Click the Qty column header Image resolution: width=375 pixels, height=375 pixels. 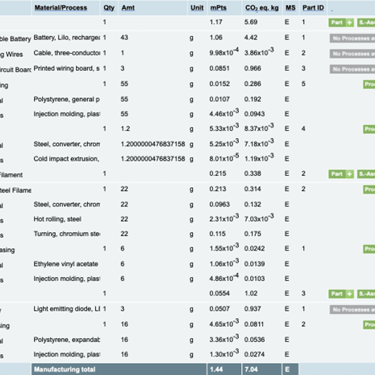click(x=109, y=8)
